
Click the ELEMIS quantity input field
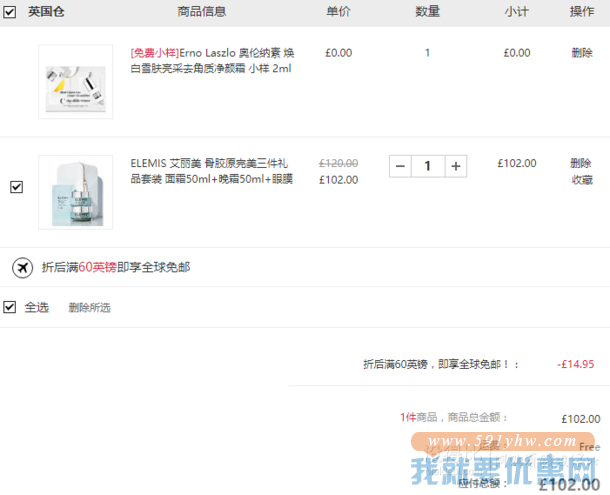pyautogui.click(x=428, y=166)
